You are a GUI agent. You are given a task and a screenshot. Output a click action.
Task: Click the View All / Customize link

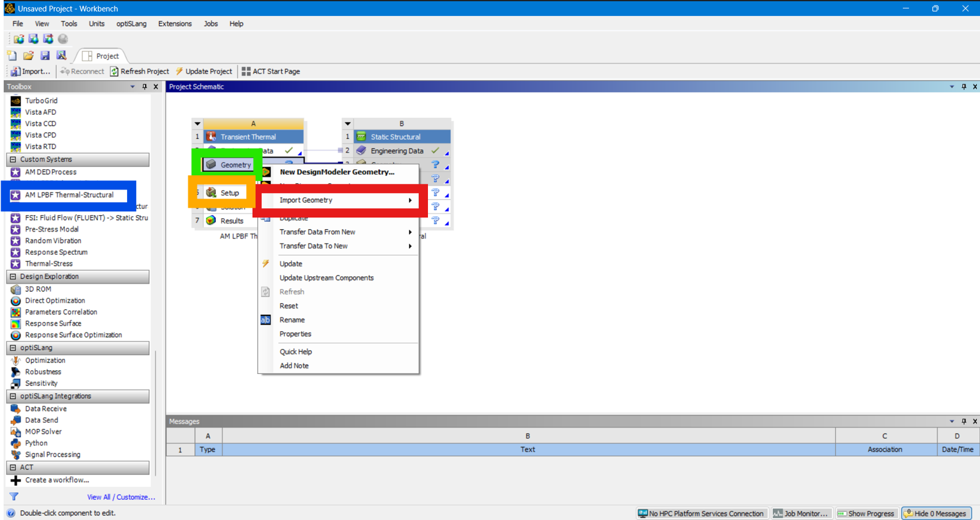click(121, 497)
